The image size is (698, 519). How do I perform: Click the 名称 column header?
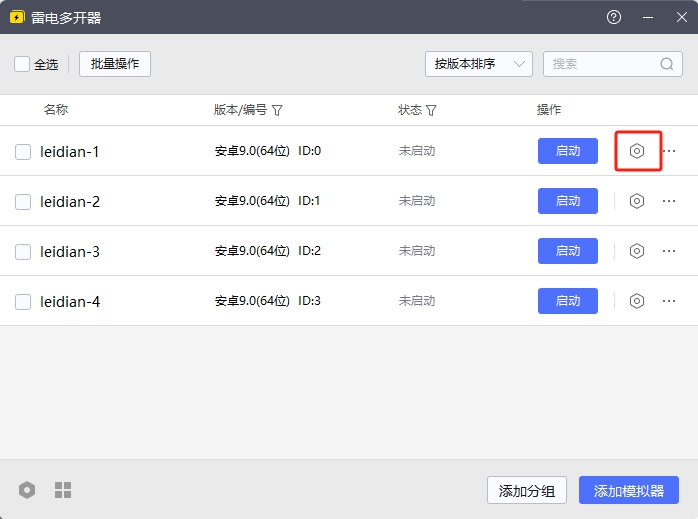pyautogui.click(x=56, y=109)
